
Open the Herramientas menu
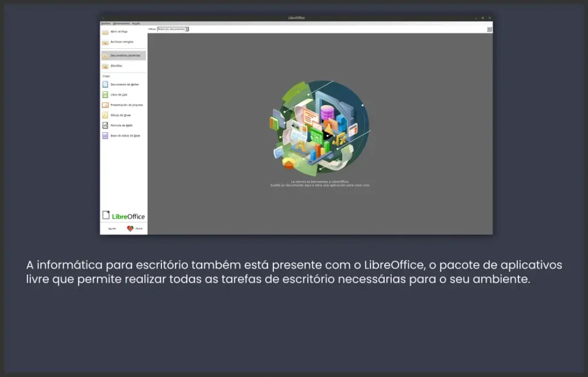(x=121, y=24)
